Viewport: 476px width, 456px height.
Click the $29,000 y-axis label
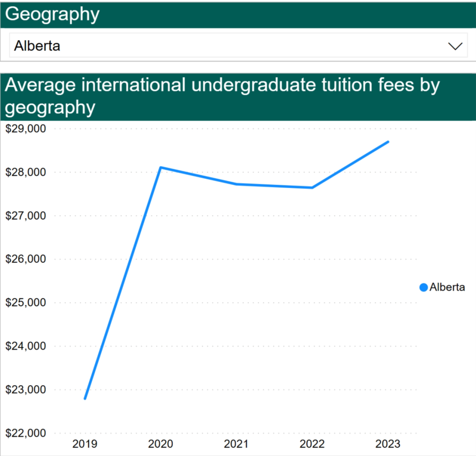coord(26,129)
